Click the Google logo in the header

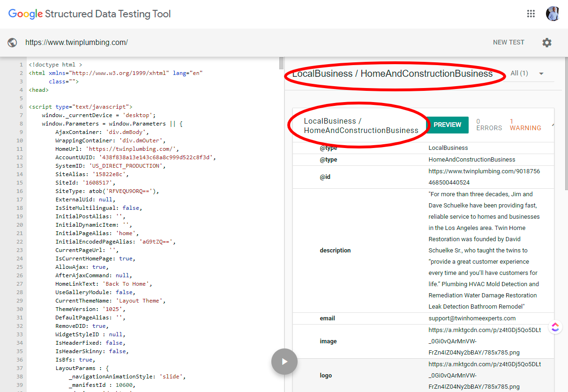(x=26, y=14)
